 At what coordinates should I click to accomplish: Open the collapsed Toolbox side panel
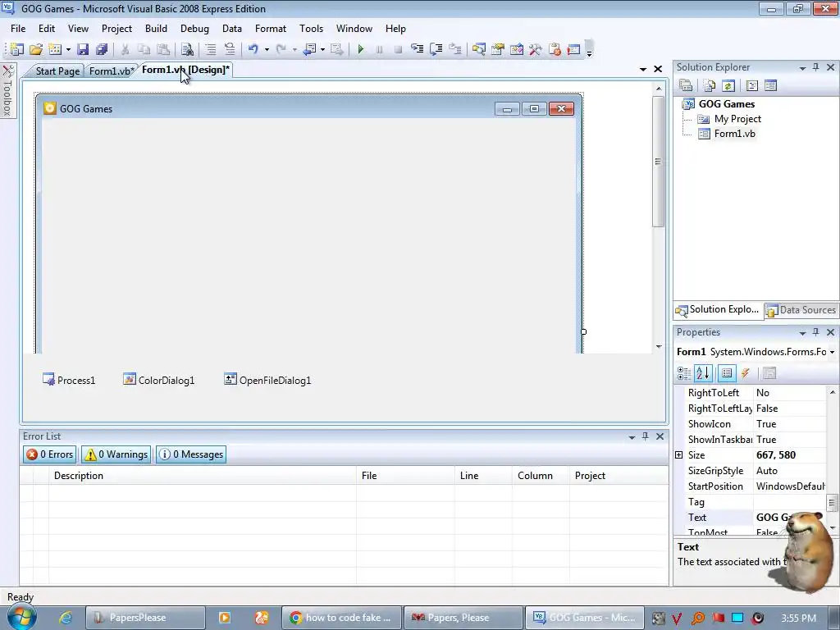coord(7,90)
